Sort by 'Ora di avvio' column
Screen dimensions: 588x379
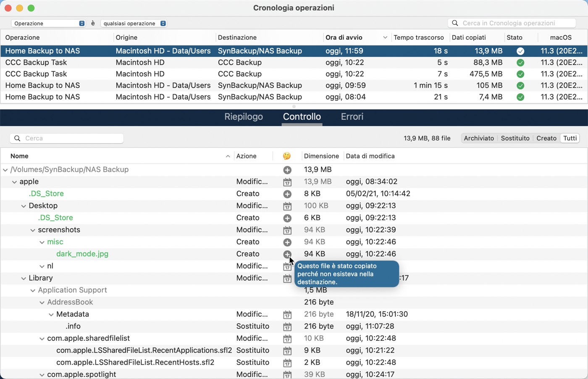356,37
